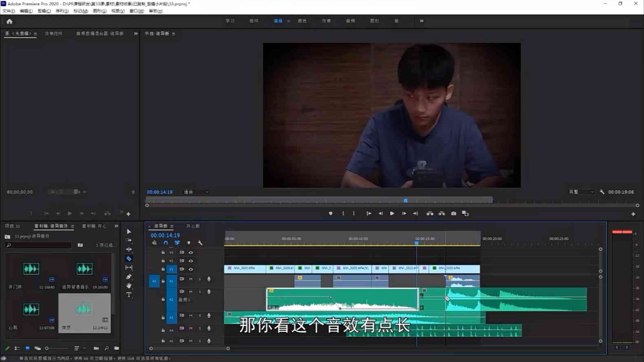Go to In point in Program monitor
Image resolution: width=644 pixels, height=362 pixels.
click(369, 214)
